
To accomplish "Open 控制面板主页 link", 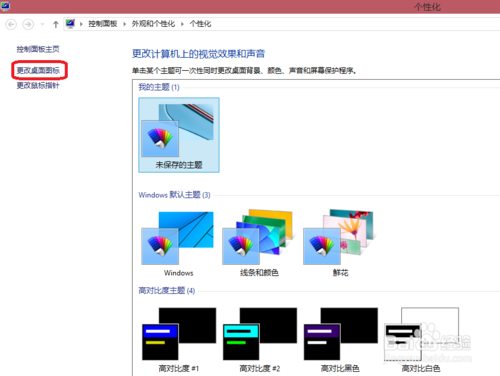I will [x=38, y=49].
